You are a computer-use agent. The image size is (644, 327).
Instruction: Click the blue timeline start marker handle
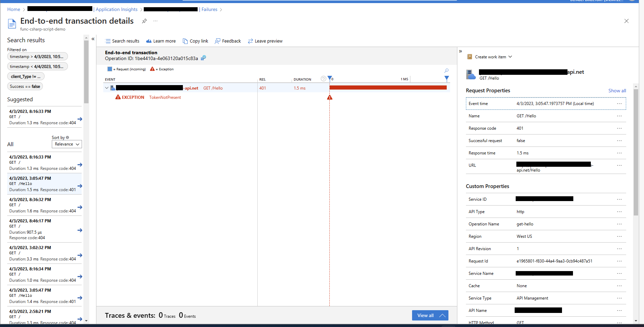pos(330,78)
